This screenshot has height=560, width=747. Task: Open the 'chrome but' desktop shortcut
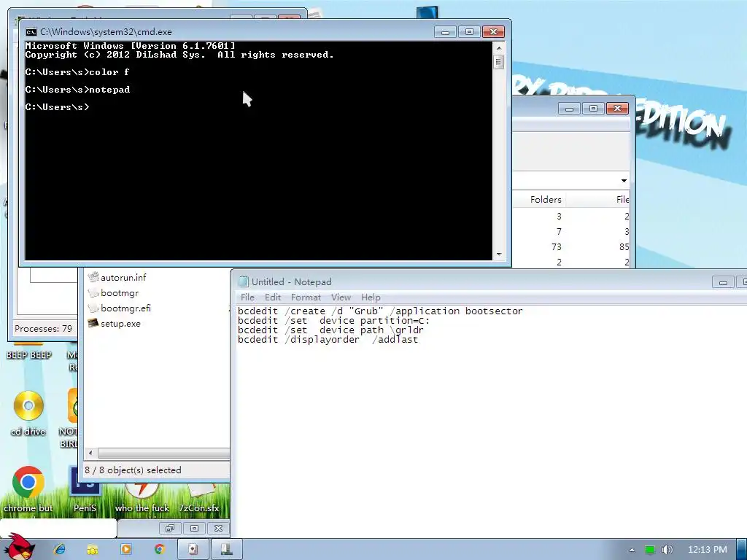tap(28, 491)
